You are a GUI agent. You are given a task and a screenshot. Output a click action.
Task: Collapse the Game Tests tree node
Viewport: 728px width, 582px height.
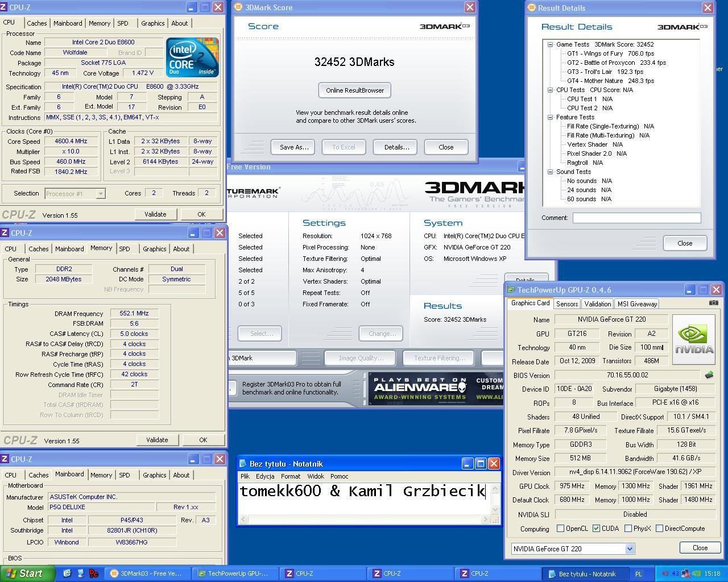tap(550, 44)
